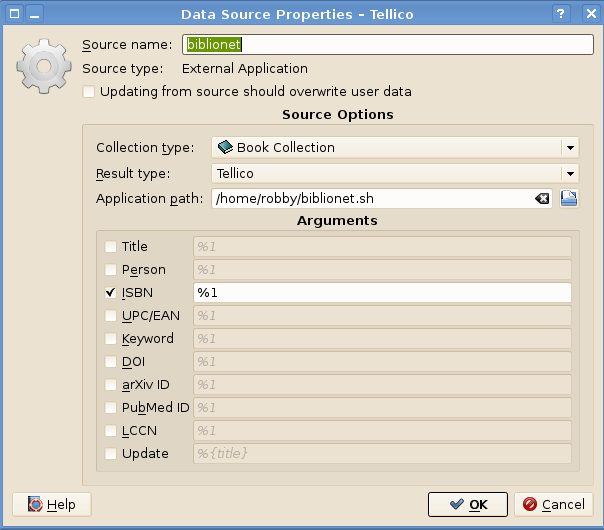The image size is (604, 530).
Task: Click into the Source name field
Action: [x=388, y=45]
